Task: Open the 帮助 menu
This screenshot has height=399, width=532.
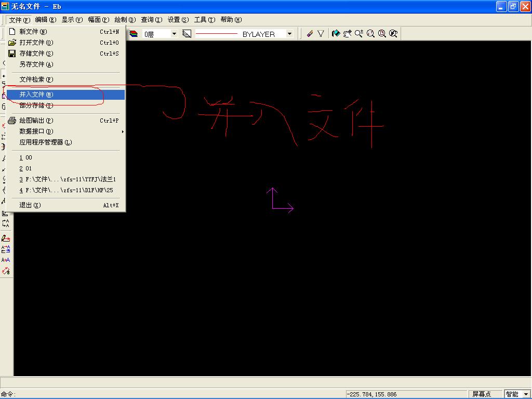Action: coord(231,20)
